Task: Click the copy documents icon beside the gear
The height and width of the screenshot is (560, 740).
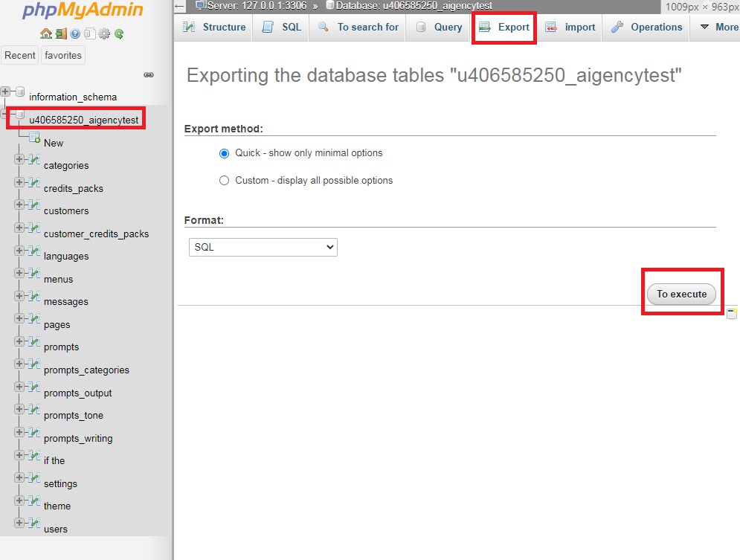Action: coord(89,33)
